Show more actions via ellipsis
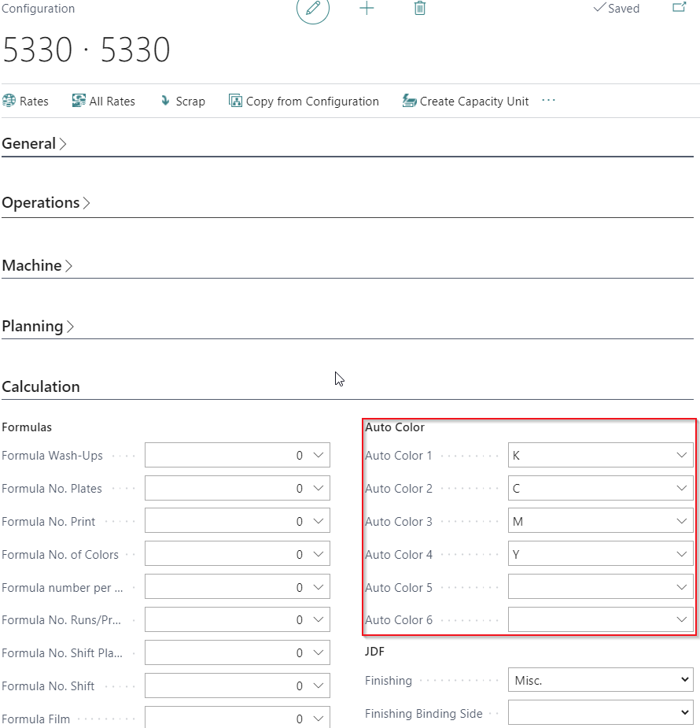This screenshot has height=728, width=700. [549, 101]
